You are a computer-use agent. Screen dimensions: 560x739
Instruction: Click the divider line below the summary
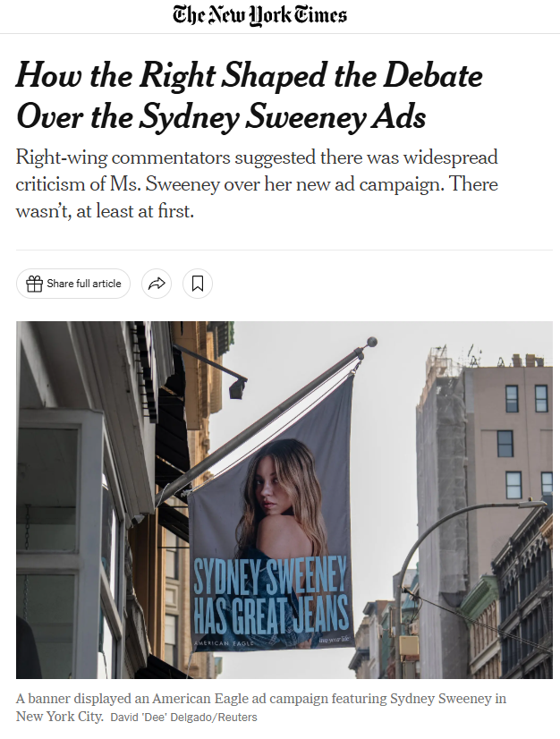point(284,250)
